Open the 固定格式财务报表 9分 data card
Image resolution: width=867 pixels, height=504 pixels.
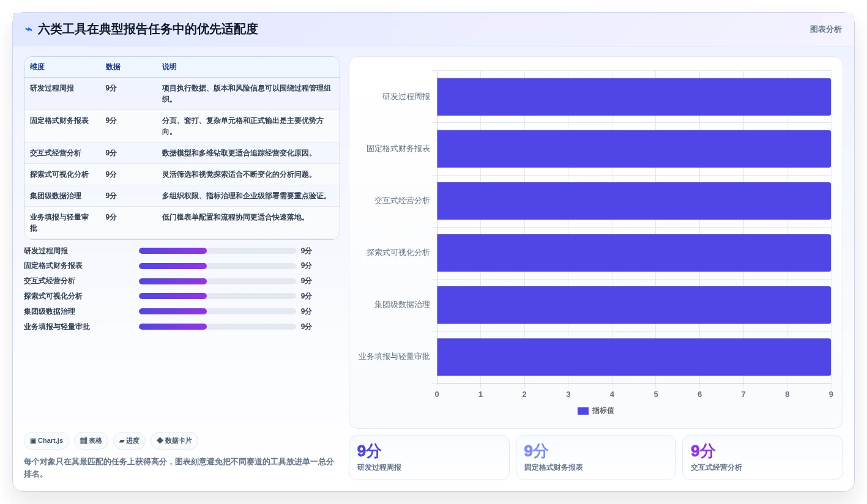[596, 458]
